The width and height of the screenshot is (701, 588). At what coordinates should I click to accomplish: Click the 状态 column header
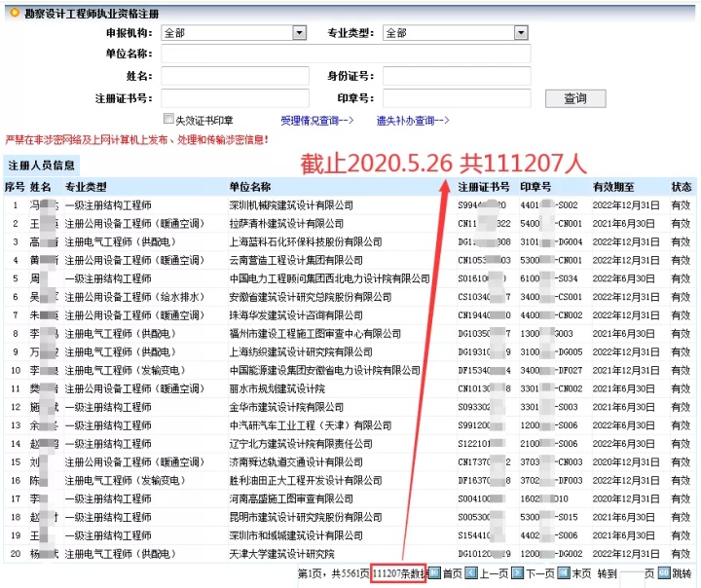[x=682, y=187]
